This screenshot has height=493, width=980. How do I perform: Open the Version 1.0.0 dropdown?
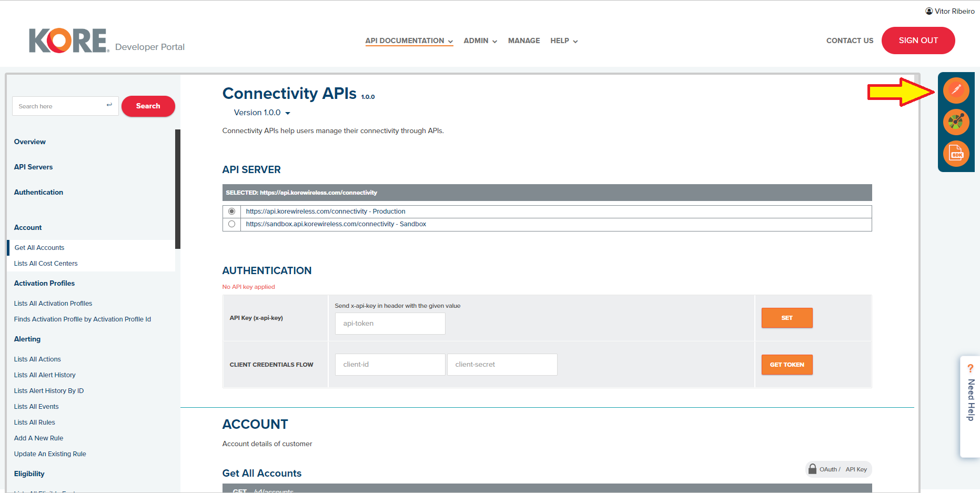tap(261, 113)
